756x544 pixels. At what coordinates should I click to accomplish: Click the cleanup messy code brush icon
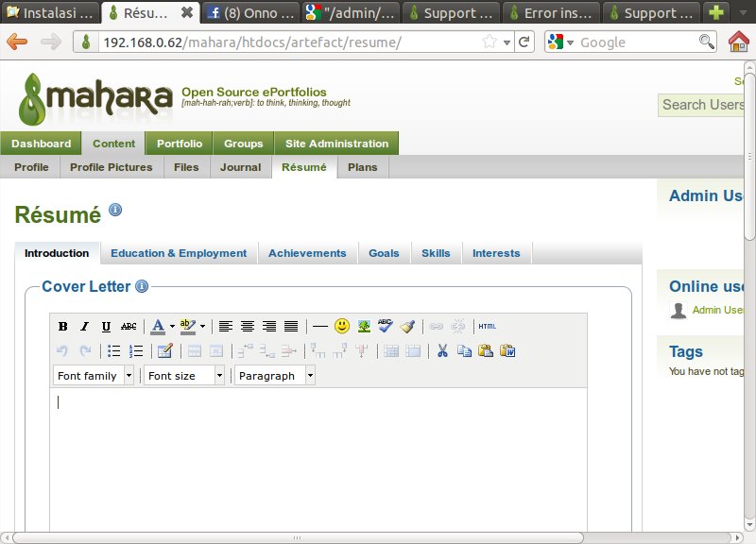[406, 326]
